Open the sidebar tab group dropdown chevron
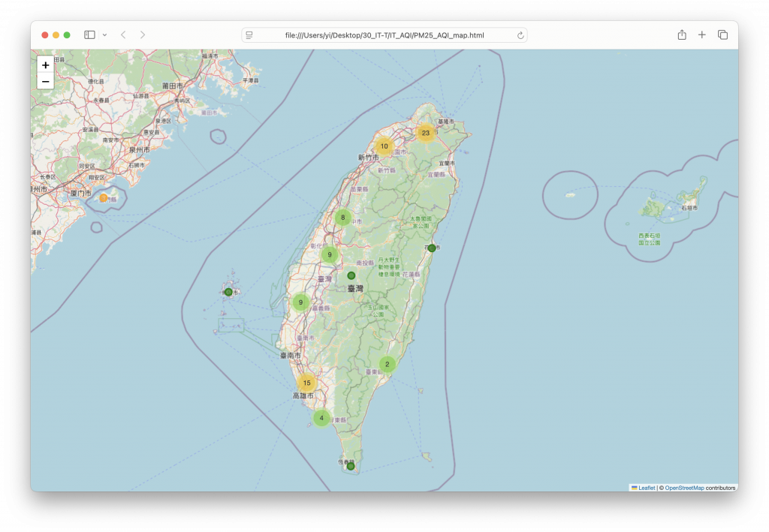This screenshot has height=532, width=769. click(x=104, y=35)
